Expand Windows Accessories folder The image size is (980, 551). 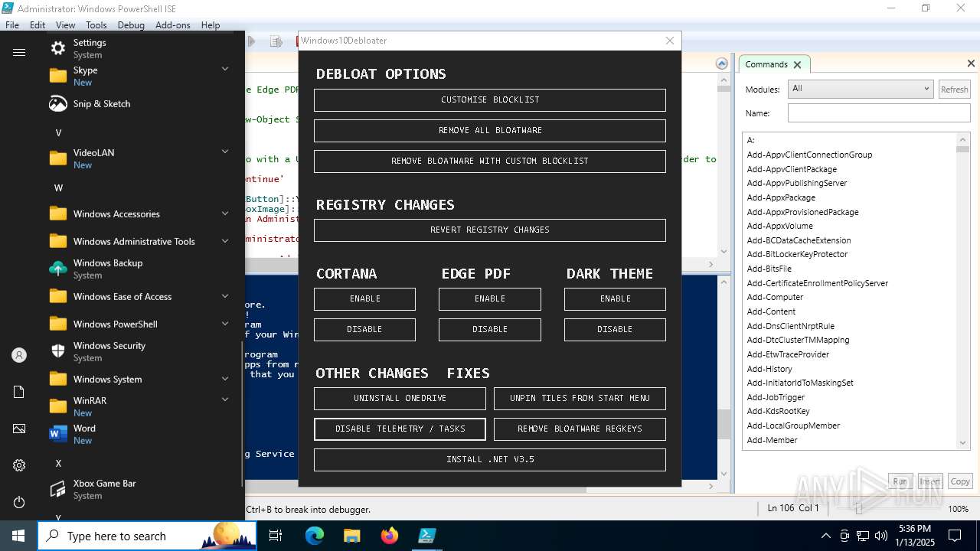point(225,214)
